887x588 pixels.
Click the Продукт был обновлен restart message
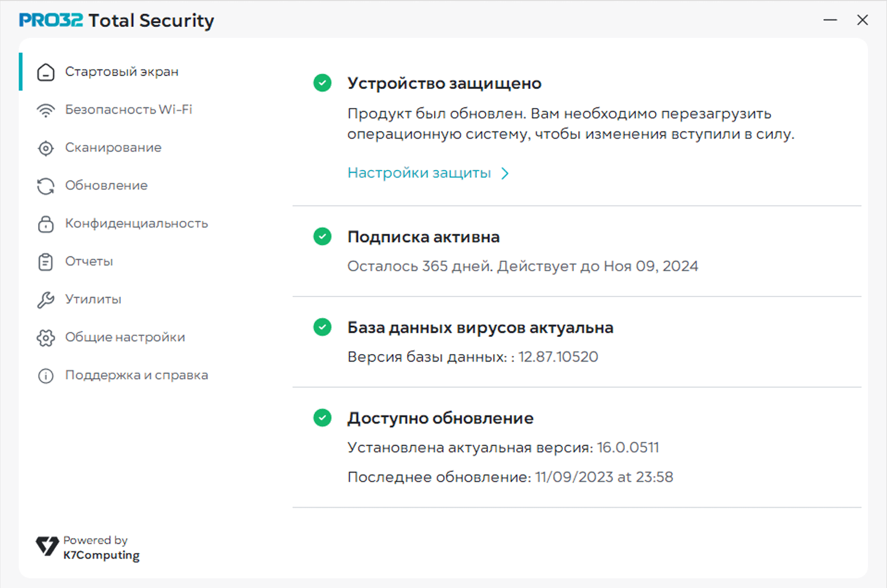[x=571, y=124]
